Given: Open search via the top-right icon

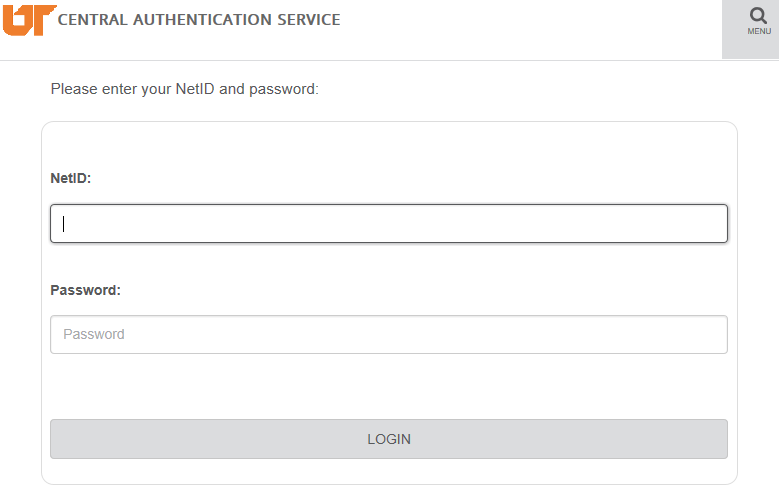Looking at the screenshot, I should [758, 15].
